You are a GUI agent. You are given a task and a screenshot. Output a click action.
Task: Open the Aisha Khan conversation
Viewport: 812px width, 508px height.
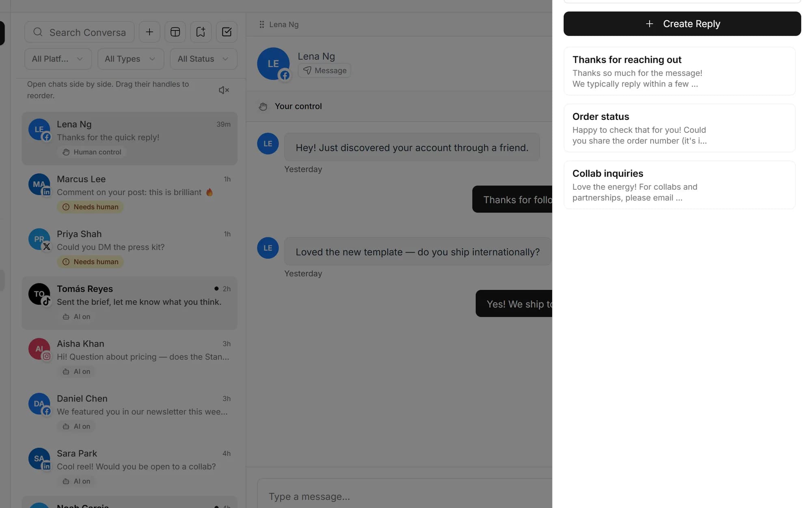[130, 358]
